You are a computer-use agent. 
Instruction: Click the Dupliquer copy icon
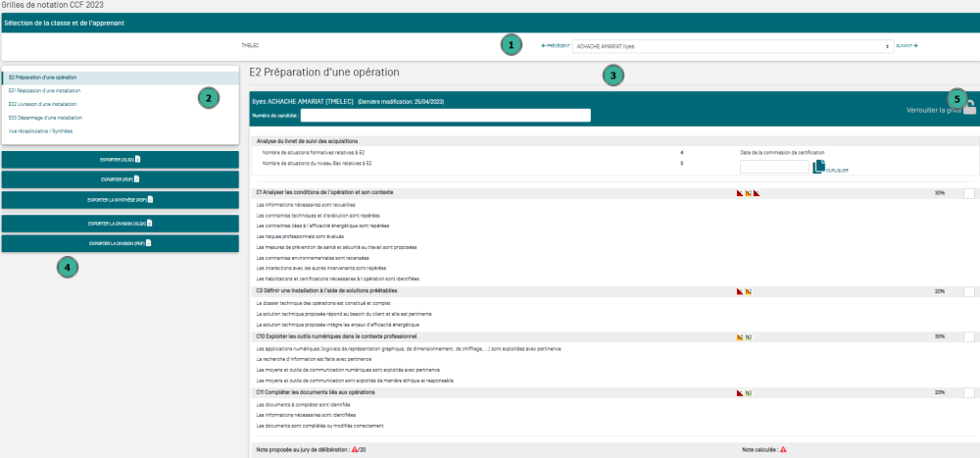click(x=819, y=167)
